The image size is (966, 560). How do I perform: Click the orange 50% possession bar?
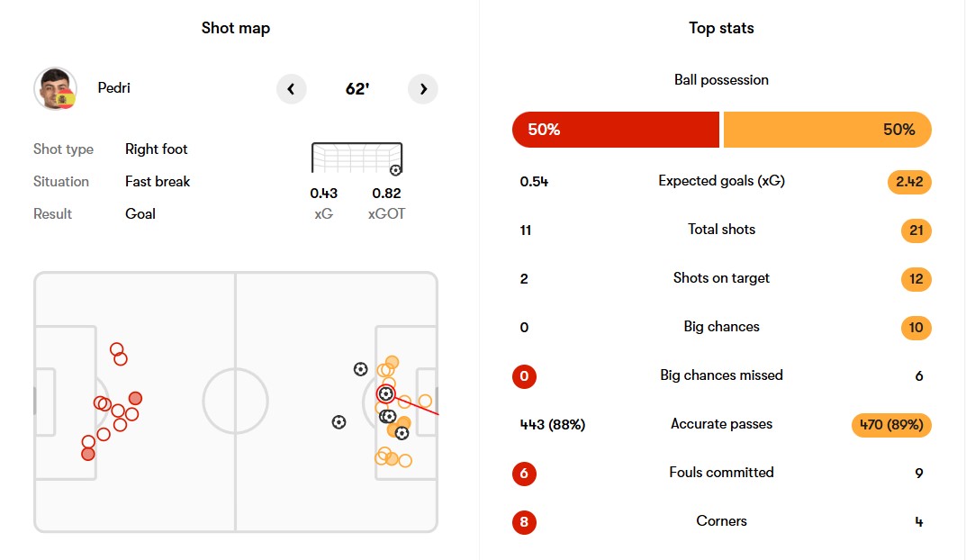point(826,130)
